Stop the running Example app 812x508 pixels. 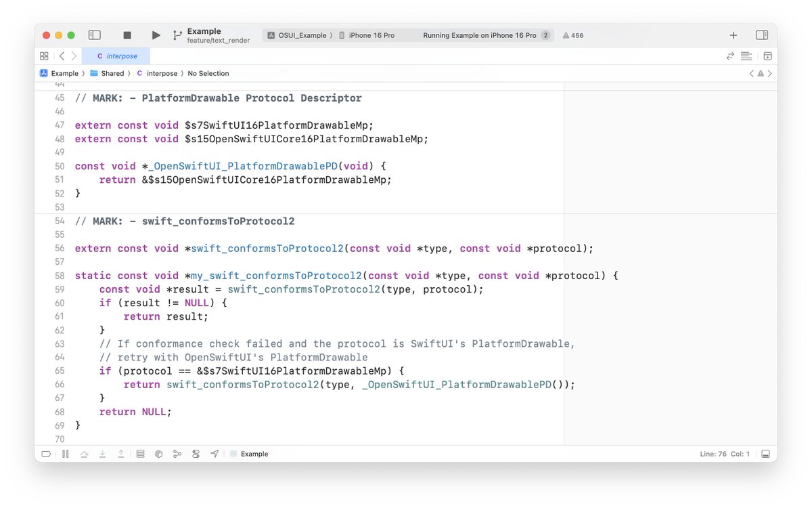click(x=127, y=35)
